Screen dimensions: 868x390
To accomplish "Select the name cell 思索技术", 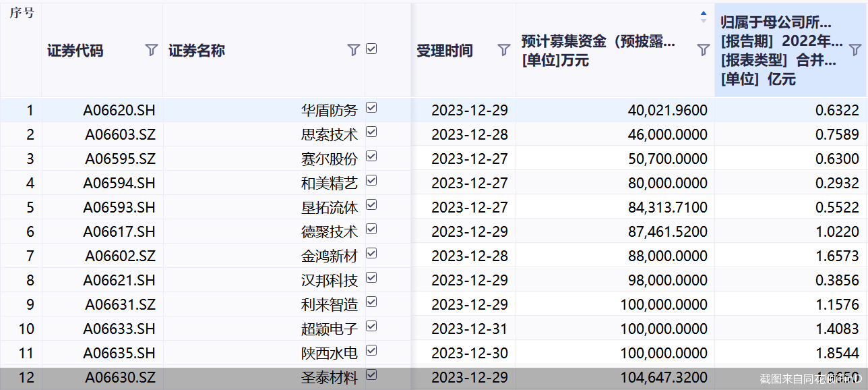I will tap(330, 135).
